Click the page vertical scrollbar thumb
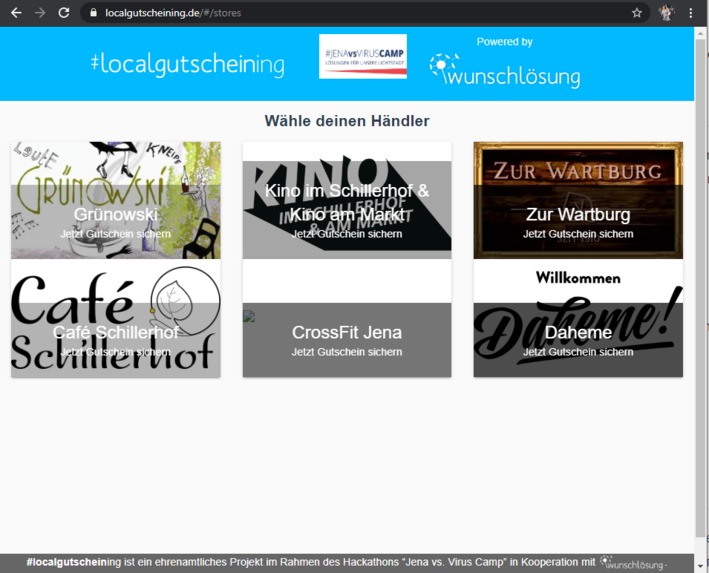 coord(701,288)
